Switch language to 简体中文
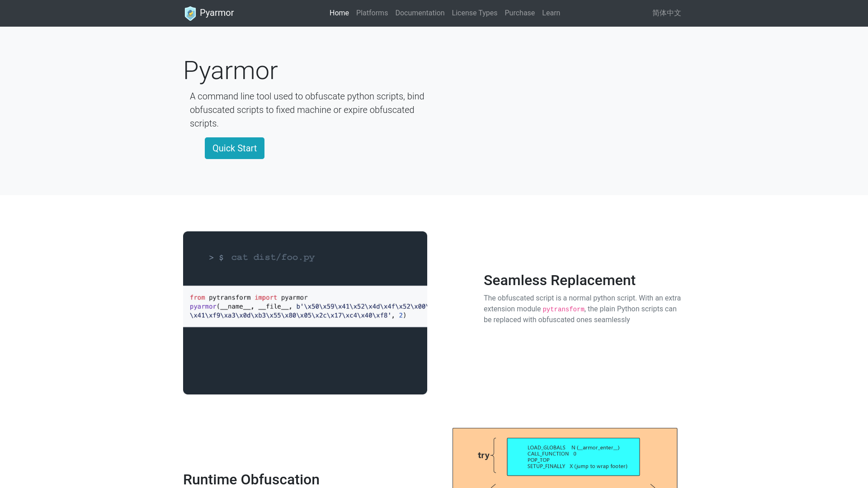 pyautogui.click(x=667, y=13)
